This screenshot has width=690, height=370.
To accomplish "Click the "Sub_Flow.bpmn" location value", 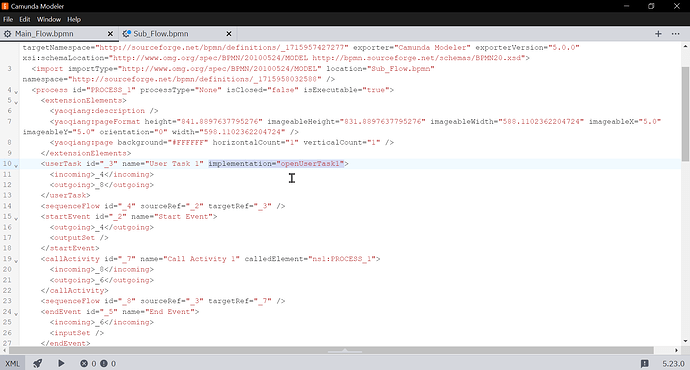I will (401, 69).
